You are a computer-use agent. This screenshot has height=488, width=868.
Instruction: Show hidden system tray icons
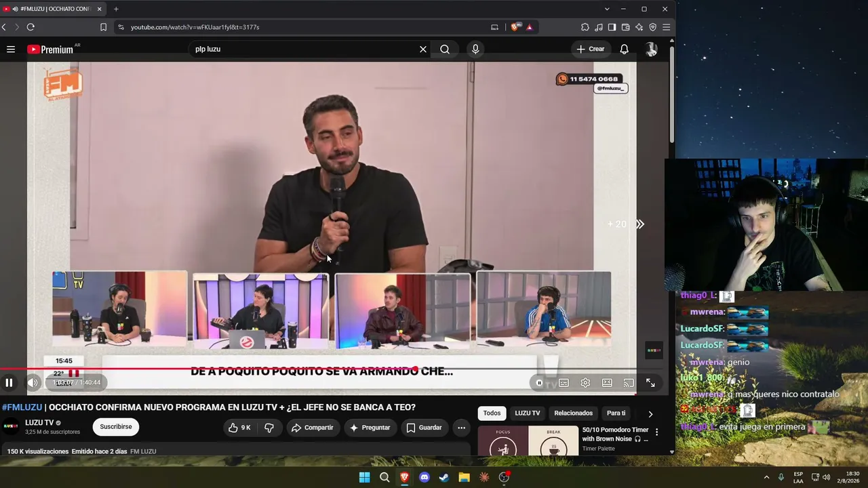[766, 477]
